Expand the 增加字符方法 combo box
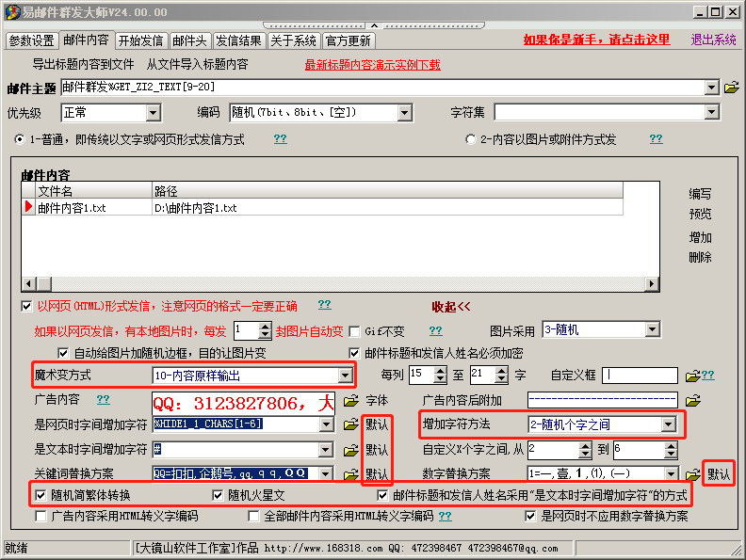This screenshot has height=560, width=746. (669, 425)
